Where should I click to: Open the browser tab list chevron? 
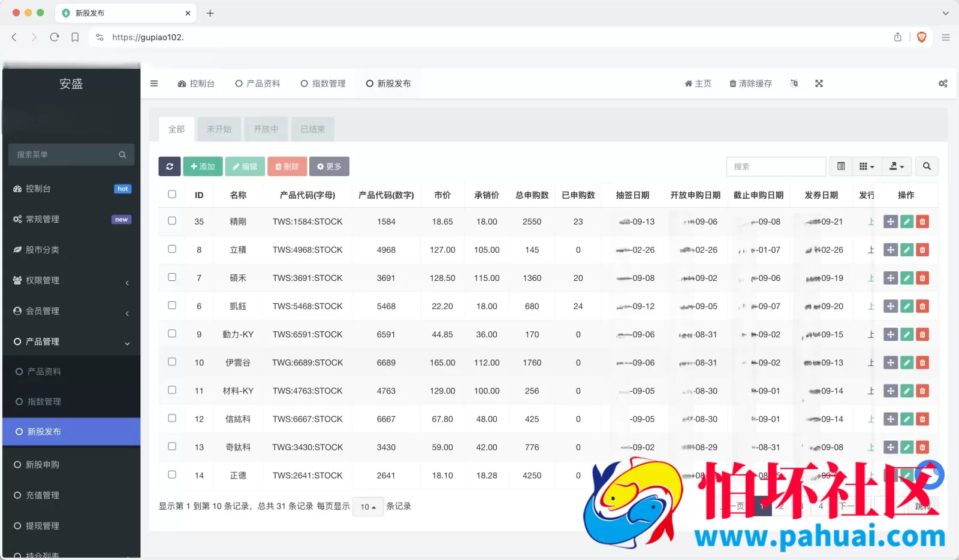point(945,13)
